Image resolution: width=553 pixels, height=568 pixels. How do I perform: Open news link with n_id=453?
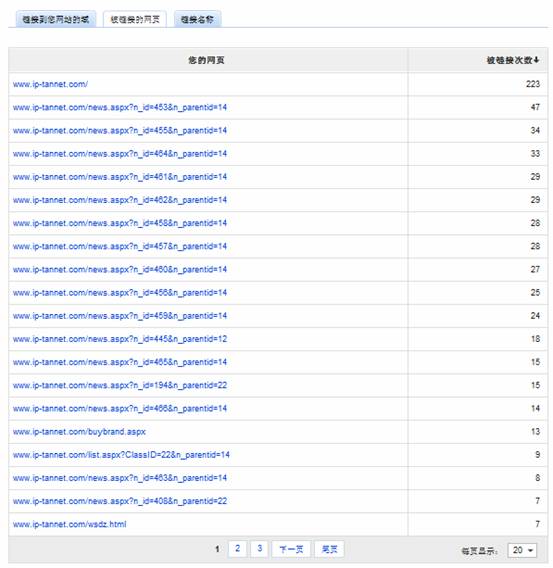120,107
